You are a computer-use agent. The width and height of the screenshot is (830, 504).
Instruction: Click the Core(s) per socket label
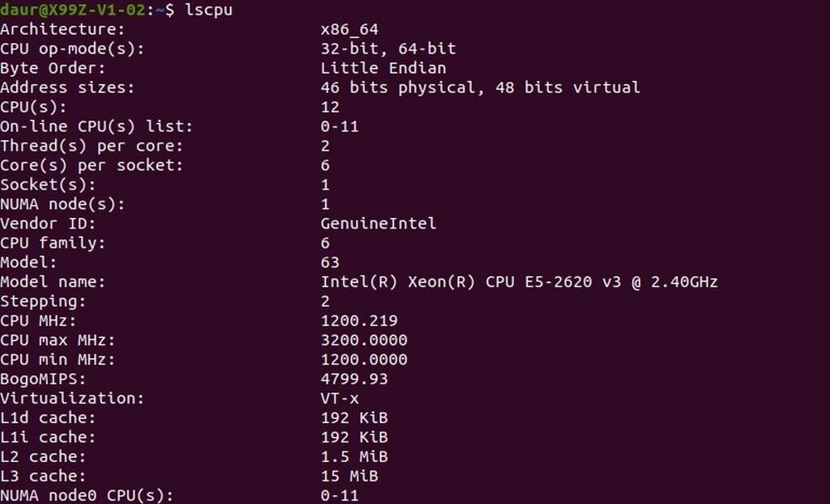tap(92, 165)
